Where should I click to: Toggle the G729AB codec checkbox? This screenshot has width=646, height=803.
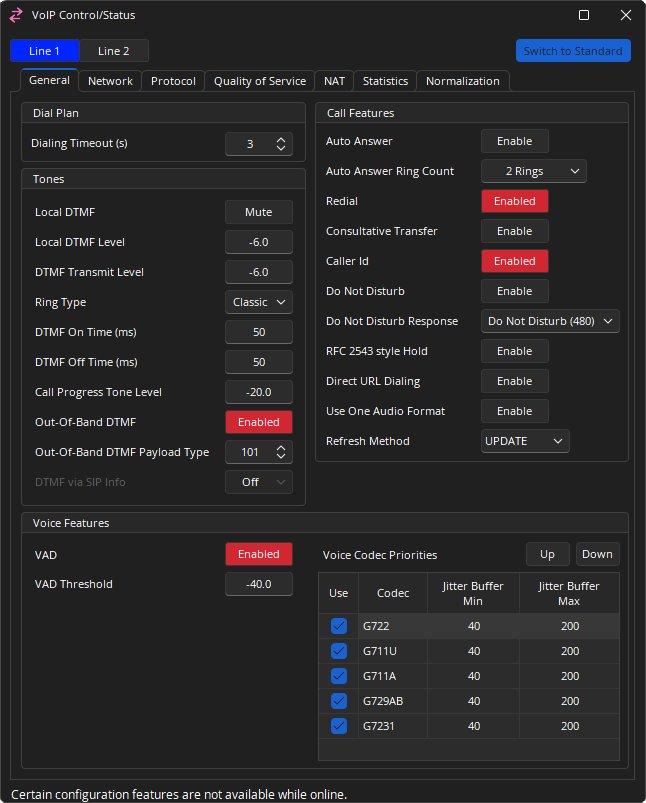click(339, 701)
